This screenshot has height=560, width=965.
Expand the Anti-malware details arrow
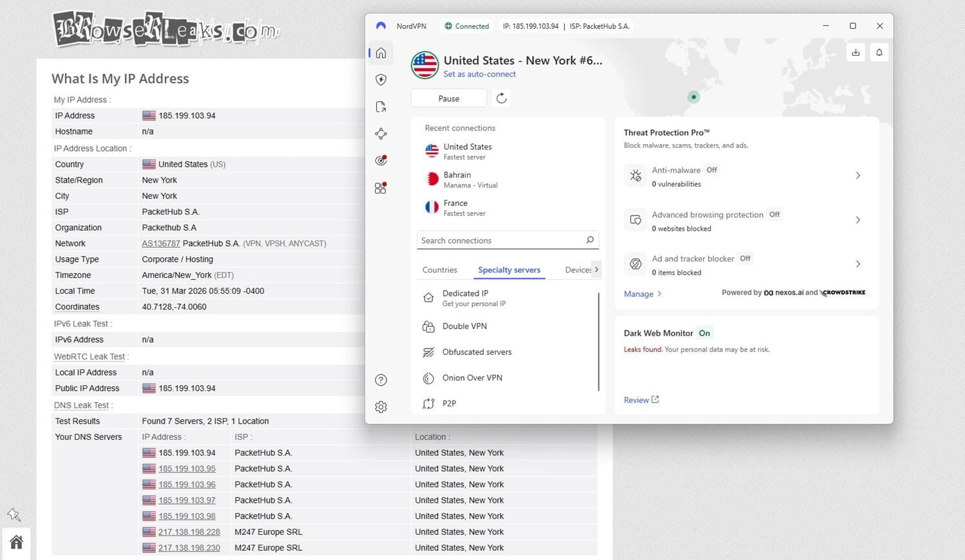pos(858,175)
